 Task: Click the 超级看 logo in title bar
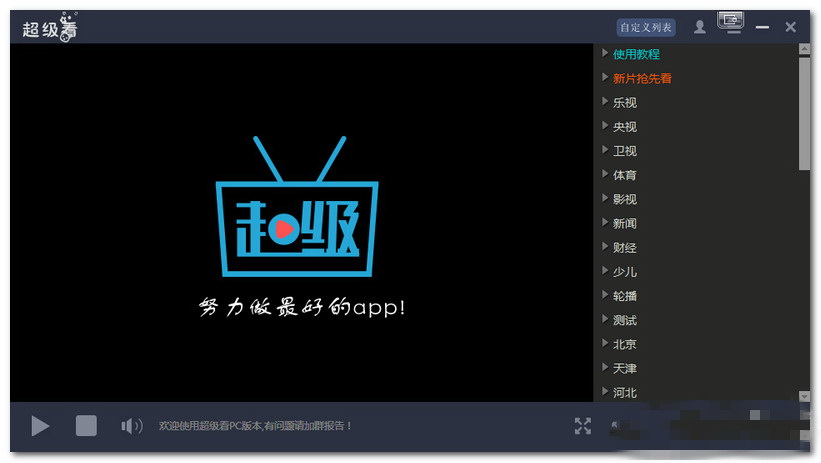[50, 28]
